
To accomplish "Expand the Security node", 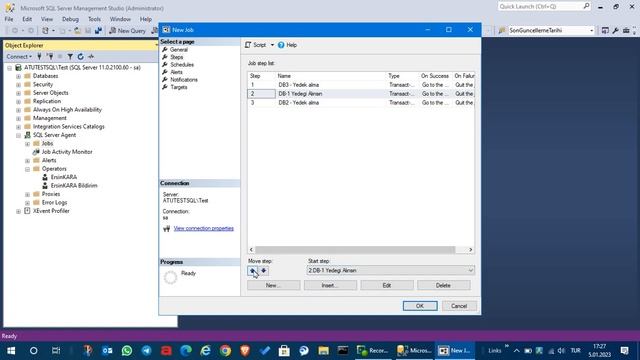I will [x=18, y=84].
